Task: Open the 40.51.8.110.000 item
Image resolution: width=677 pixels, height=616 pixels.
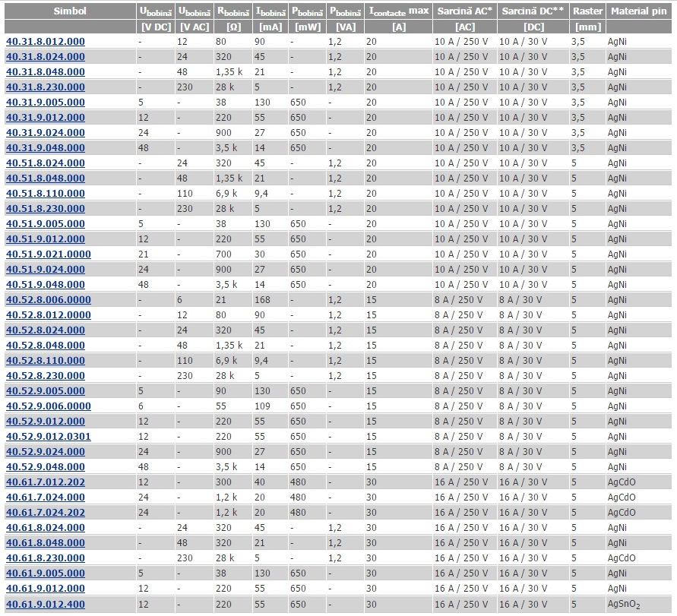Action: click(x=46, y=194)
